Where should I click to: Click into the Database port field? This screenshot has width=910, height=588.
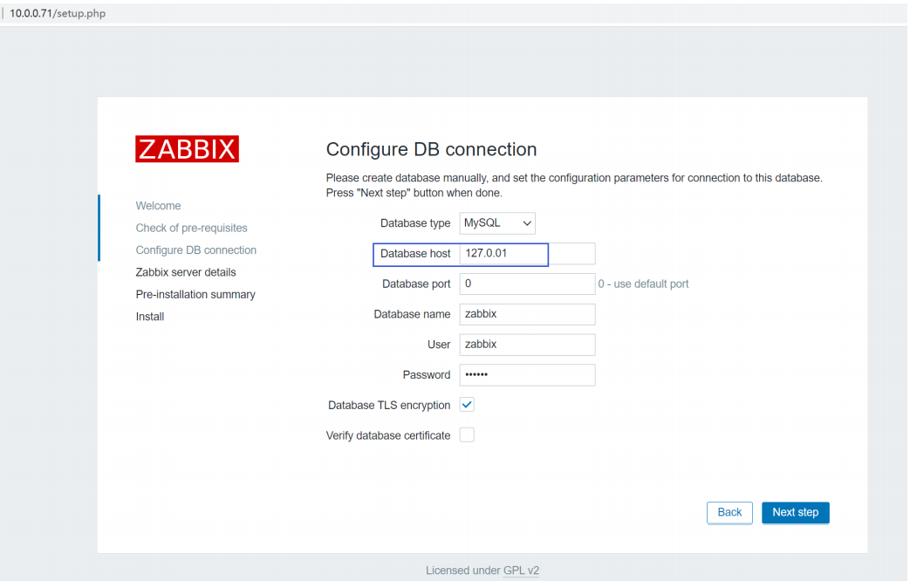(527, 284)
